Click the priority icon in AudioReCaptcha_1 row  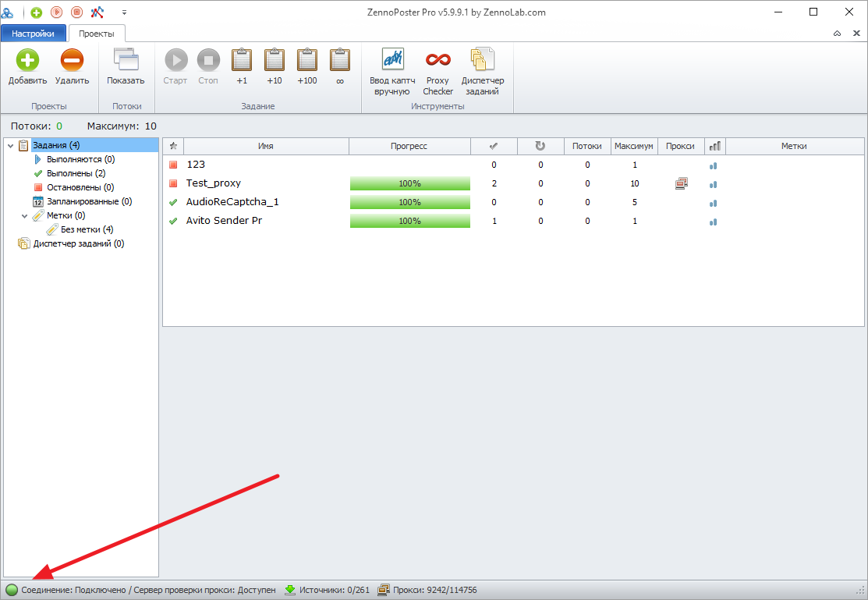[713, 204]
